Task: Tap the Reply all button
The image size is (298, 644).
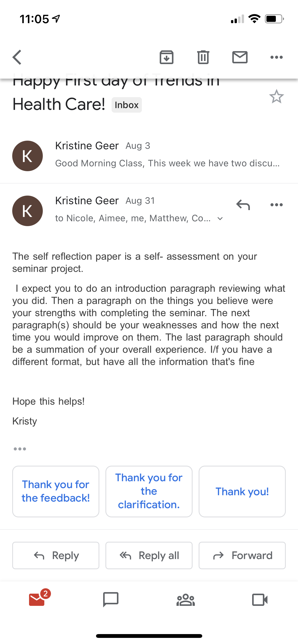Action: 149,555
